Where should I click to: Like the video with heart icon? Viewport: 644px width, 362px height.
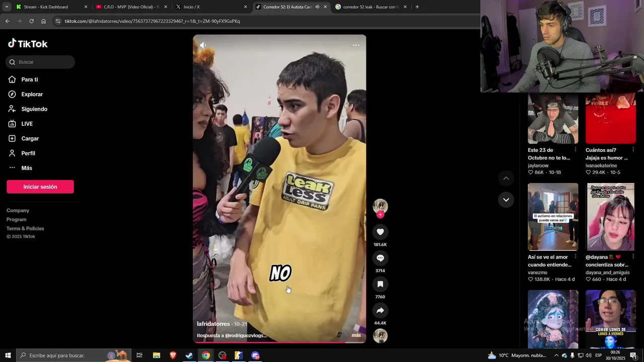(380, 232)
